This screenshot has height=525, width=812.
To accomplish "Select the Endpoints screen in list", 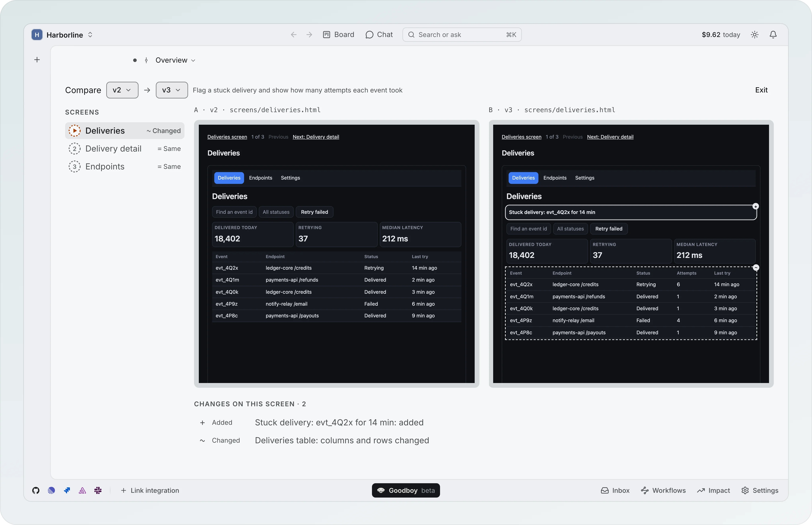I will [x=125, y=167].
